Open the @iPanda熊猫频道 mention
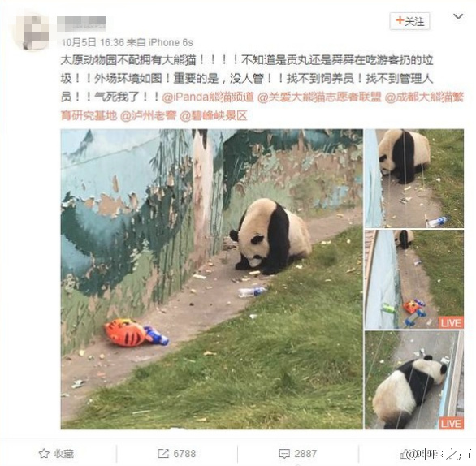The image size is (476, 466). click(x=208, y=97)
